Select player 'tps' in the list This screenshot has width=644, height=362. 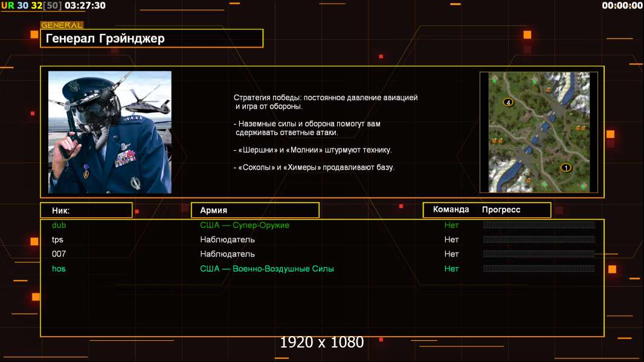pos(57,240)
